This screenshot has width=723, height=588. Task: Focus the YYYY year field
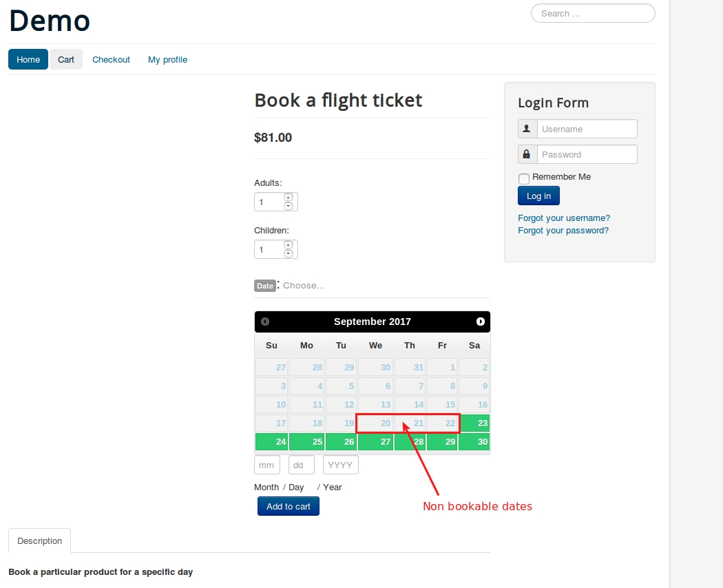coord(340,465)
